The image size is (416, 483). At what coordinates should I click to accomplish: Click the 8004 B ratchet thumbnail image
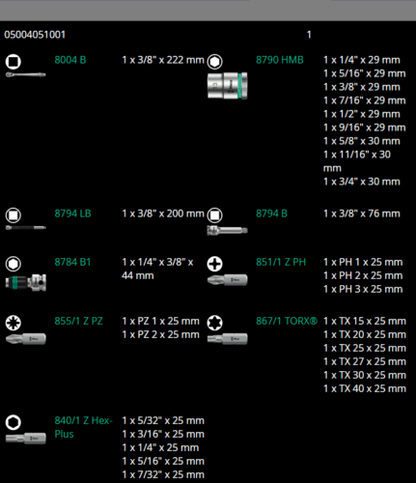point(26,74)
